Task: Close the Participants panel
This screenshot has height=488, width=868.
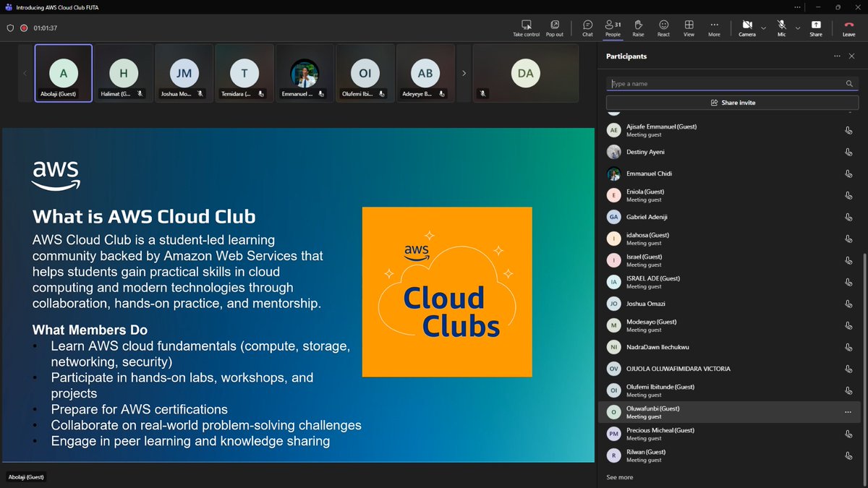Action: [x=852, y=56]
